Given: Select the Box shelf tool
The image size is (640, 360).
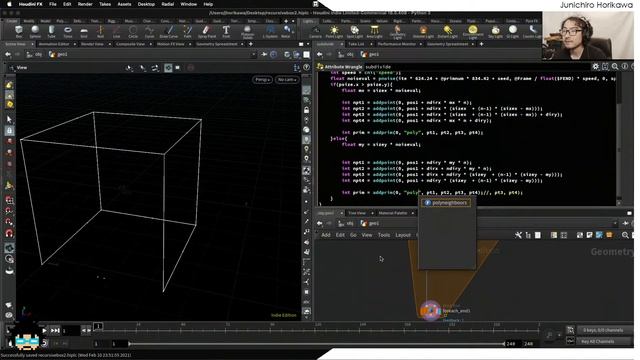Looking at the screenshot, I should click(x=19, y=31).
